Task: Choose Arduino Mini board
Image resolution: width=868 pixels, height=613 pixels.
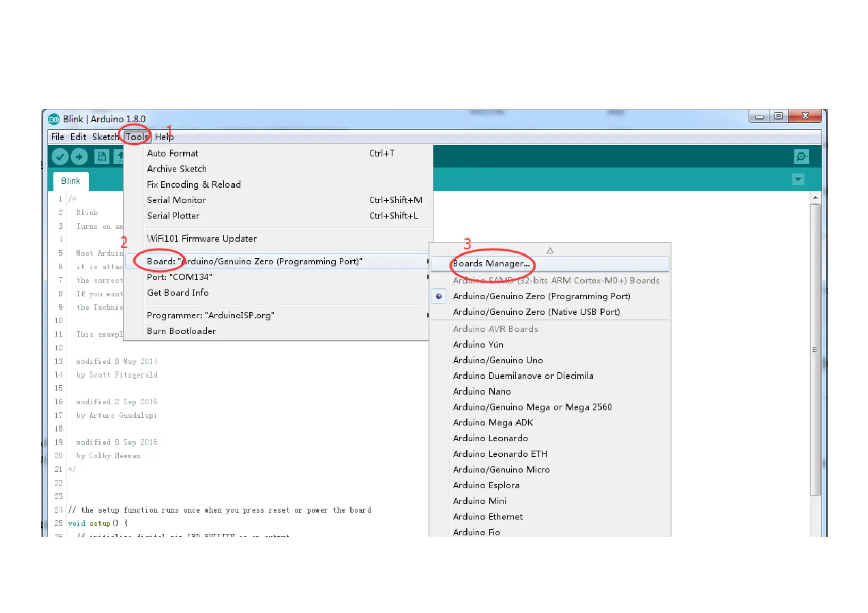Action: (550, 501)
